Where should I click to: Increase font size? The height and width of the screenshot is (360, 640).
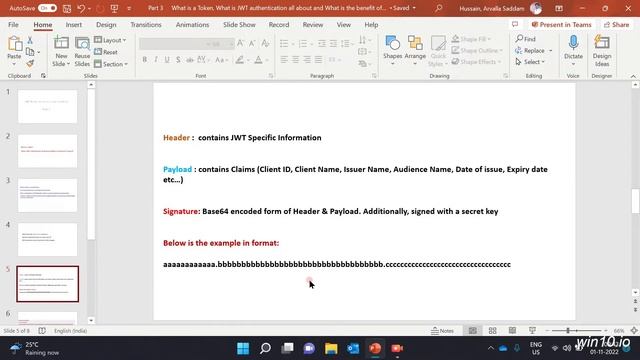240,43
